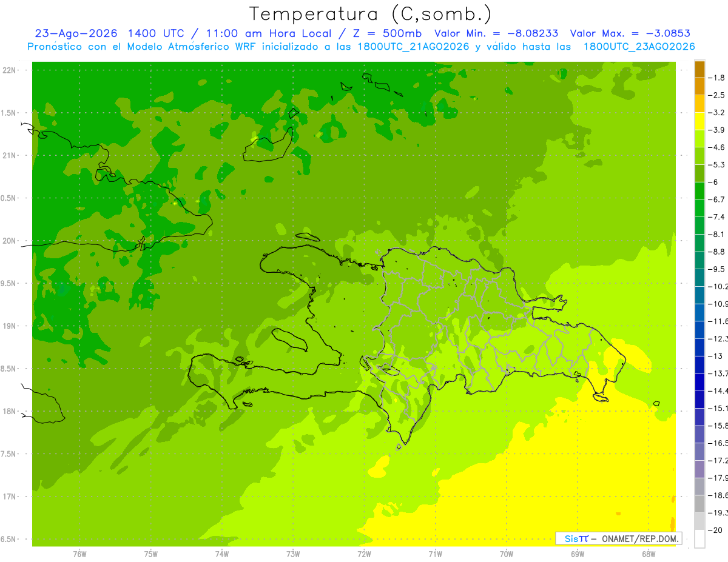Click the green swatch between -6 and -6.7
Image resolution: width=728 pixels, height=562 pixels.
pyautogui.click(x=699, y=191)
